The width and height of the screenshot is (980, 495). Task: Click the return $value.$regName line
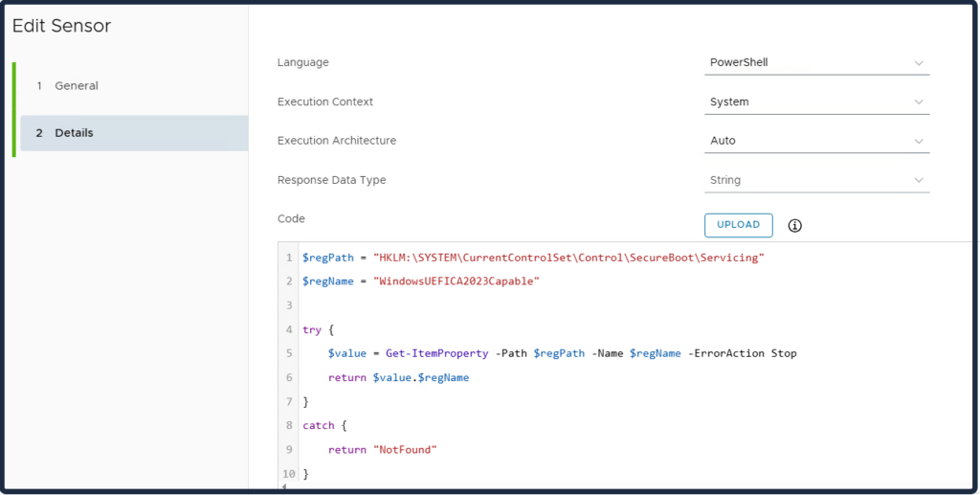[398, 377]
